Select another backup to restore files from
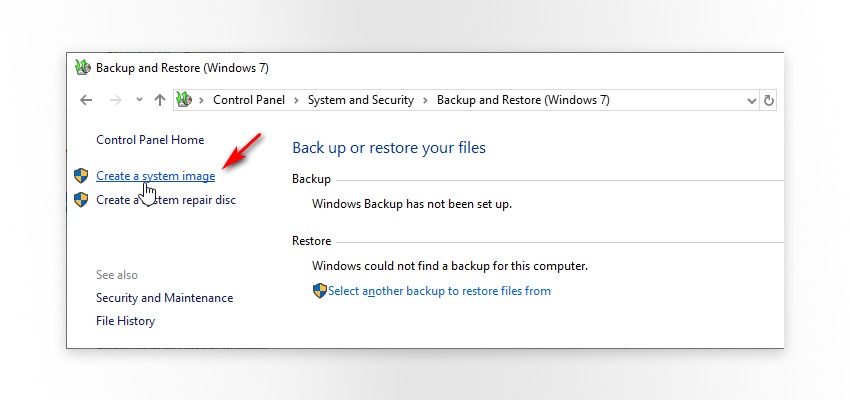 point(439,291)
